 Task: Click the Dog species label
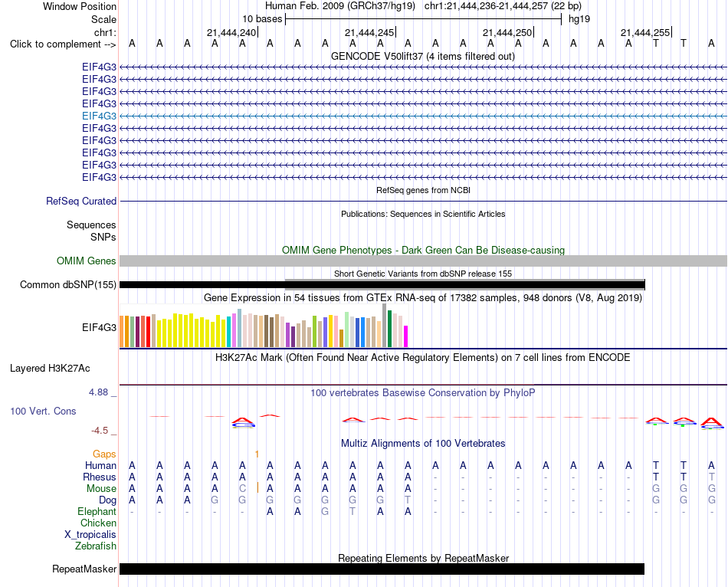[x=108, y=500]
